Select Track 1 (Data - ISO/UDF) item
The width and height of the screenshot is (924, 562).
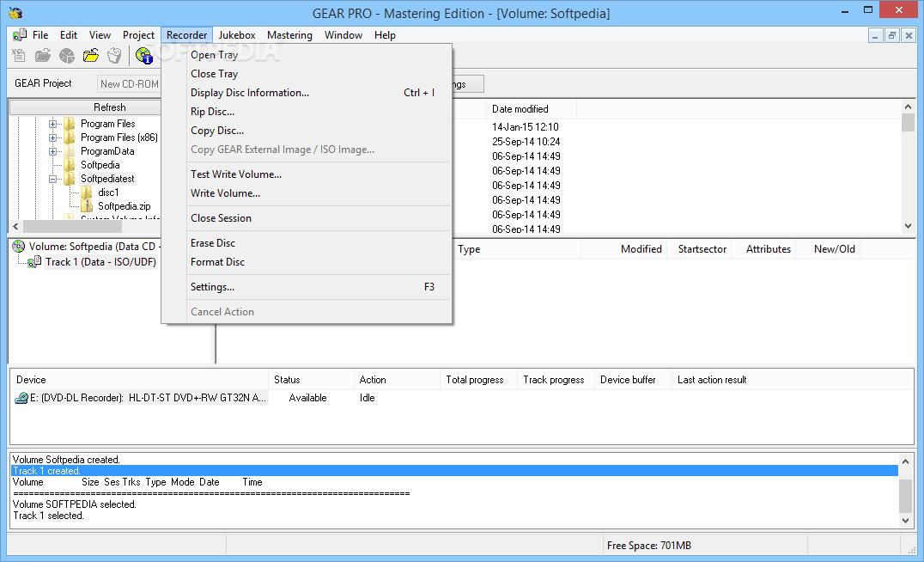100,262
